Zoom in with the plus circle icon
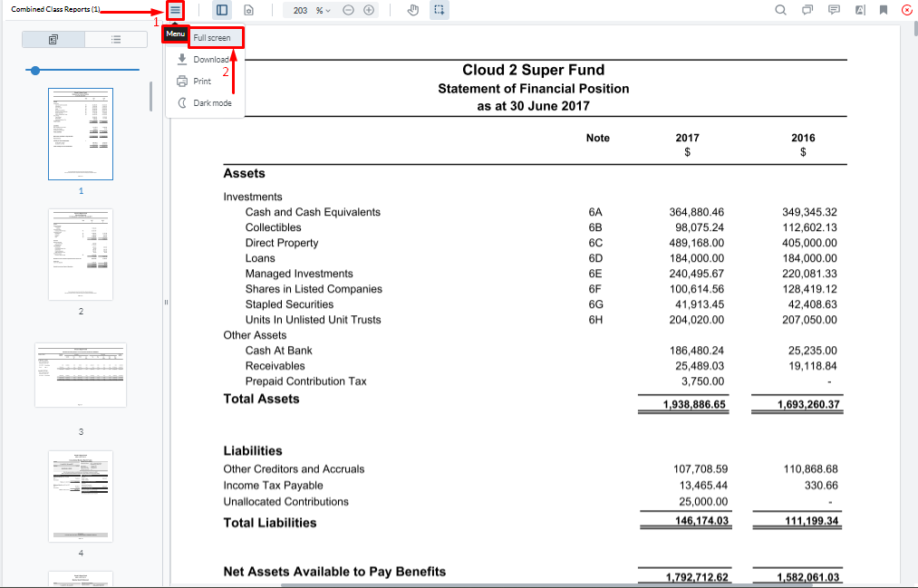Viewport: 918px width, 588px height. [369, 10]
